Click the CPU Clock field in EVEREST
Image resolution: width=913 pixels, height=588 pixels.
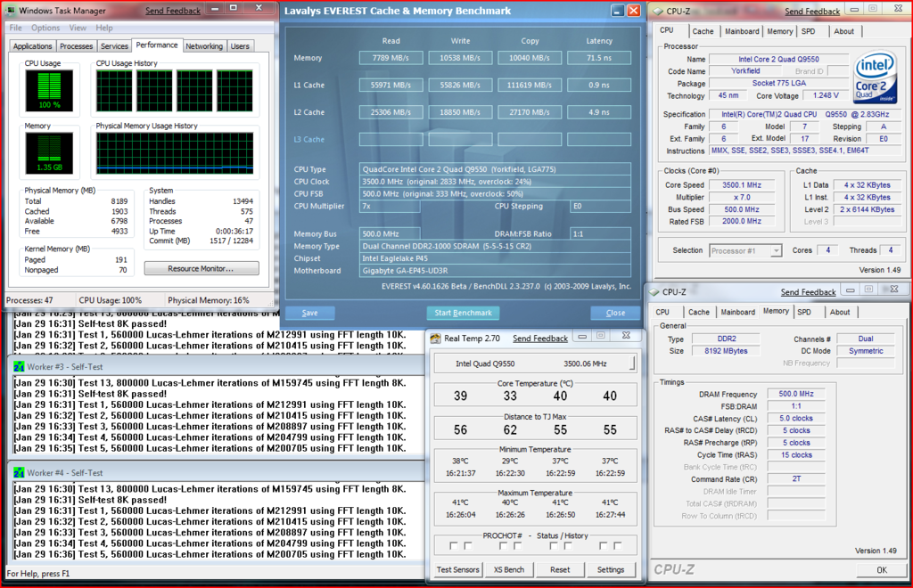coord(495,182)
